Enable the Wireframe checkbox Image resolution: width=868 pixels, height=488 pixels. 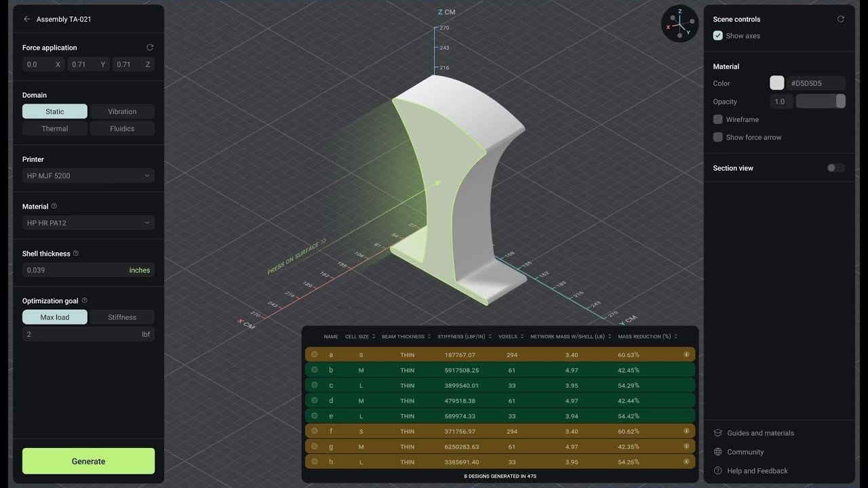click(717, 119)
